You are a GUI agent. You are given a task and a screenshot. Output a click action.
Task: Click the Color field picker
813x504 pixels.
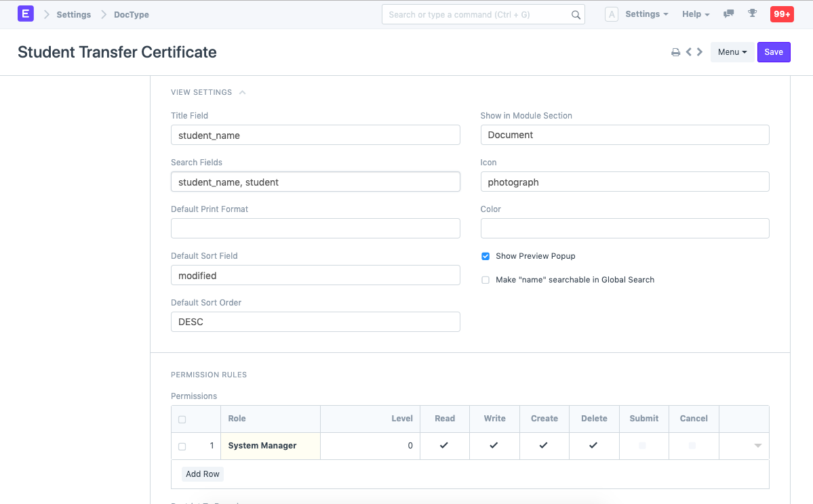624,228
